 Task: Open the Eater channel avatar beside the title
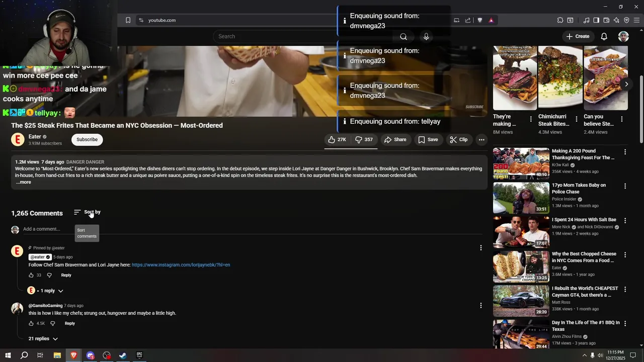(18, 140)
